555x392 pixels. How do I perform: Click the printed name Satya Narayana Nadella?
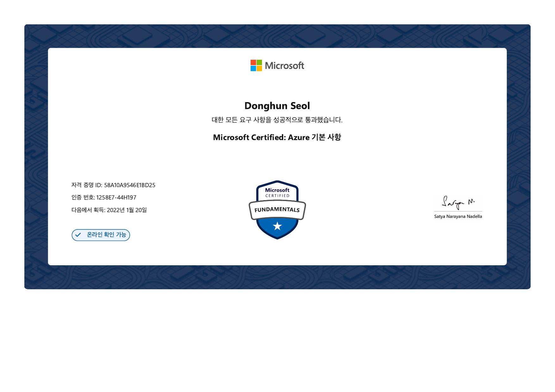458,217
